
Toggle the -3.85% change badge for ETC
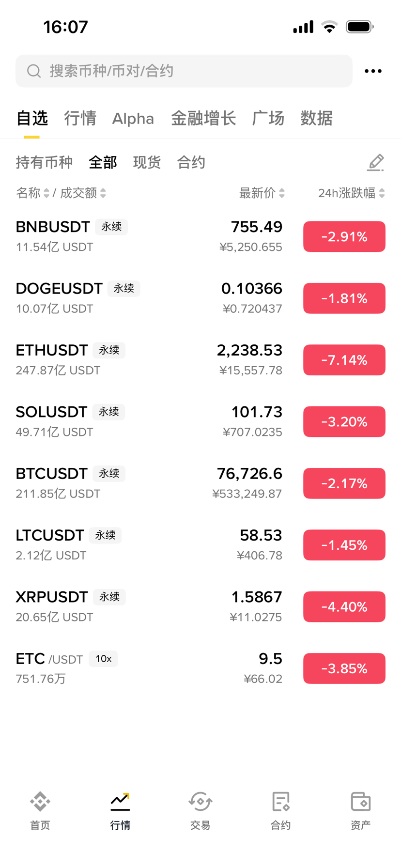click(x=344, y=668)
